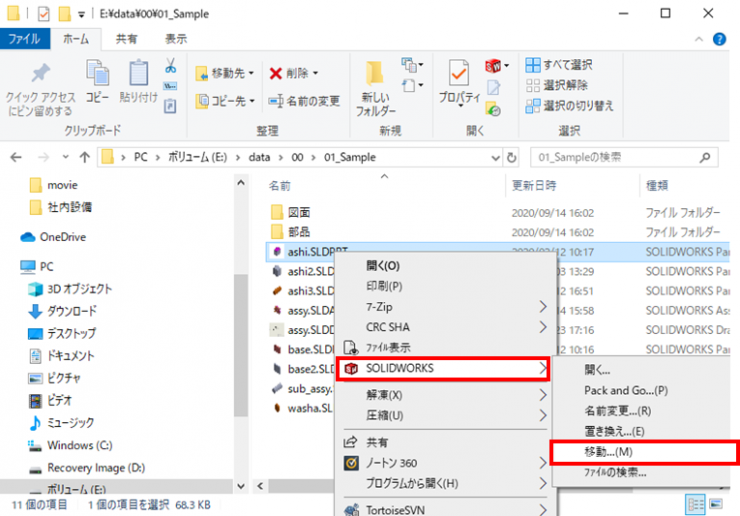Viewport: 740px width, 516px height.
Task: Open Properties (プロパティ) in the ribbon
Action: [459, 84]
